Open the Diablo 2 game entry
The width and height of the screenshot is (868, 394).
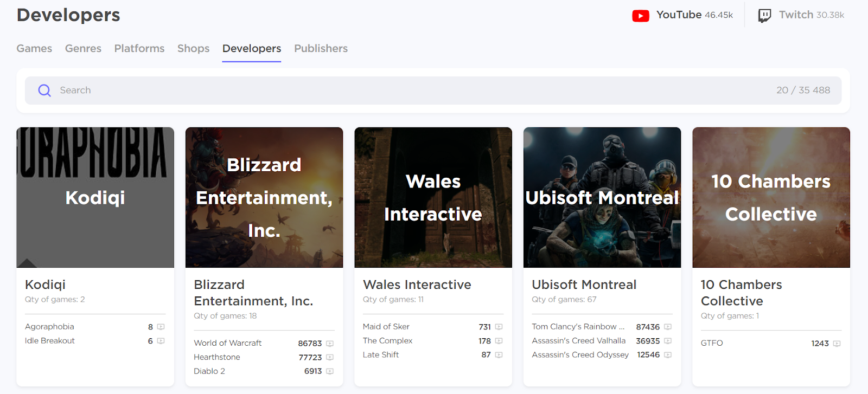[x=209, y=371]
